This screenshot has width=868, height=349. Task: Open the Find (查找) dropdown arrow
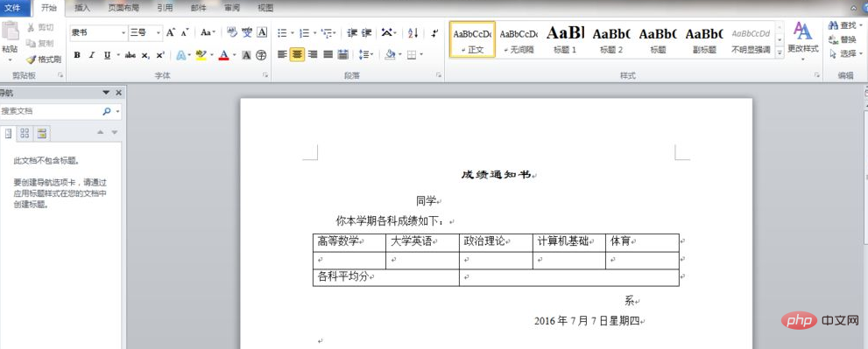[x=860, y=25]
